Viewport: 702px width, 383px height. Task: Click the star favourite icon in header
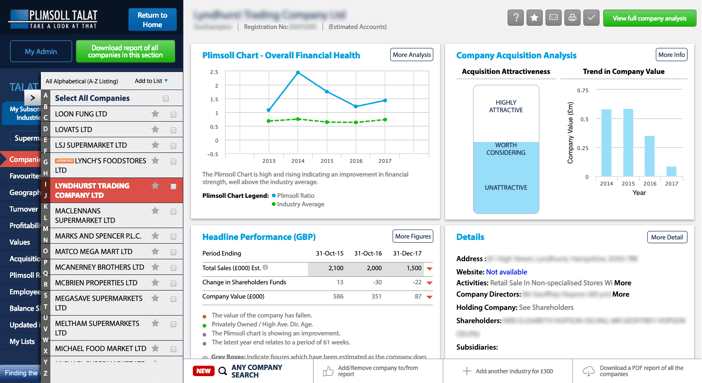click(535, 18)
